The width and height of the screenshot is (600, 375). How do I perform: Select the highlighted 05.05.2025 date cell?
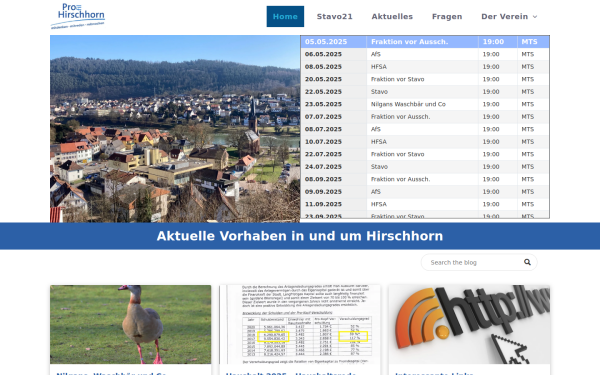point(334,42)
